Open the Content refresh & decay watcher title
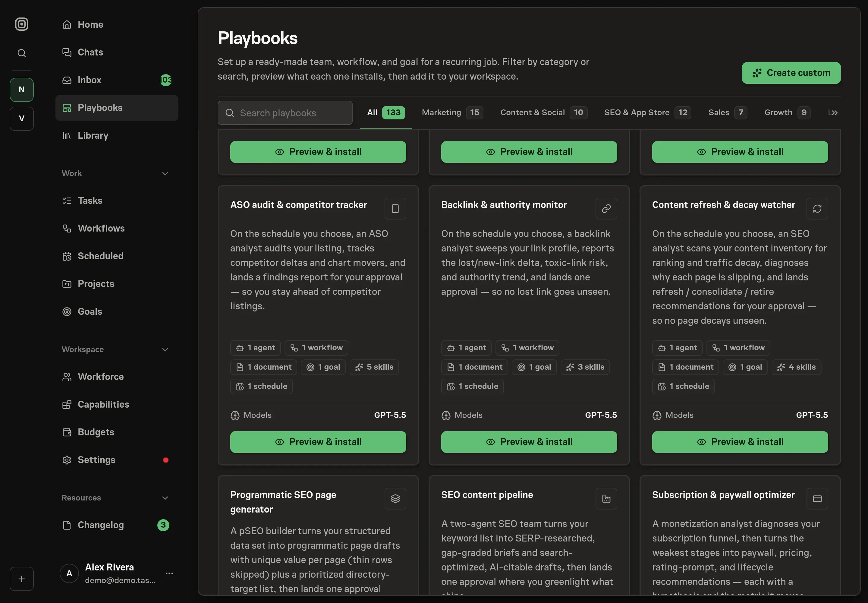The width and height of the screenshot is (868, 603). point(723,205)
